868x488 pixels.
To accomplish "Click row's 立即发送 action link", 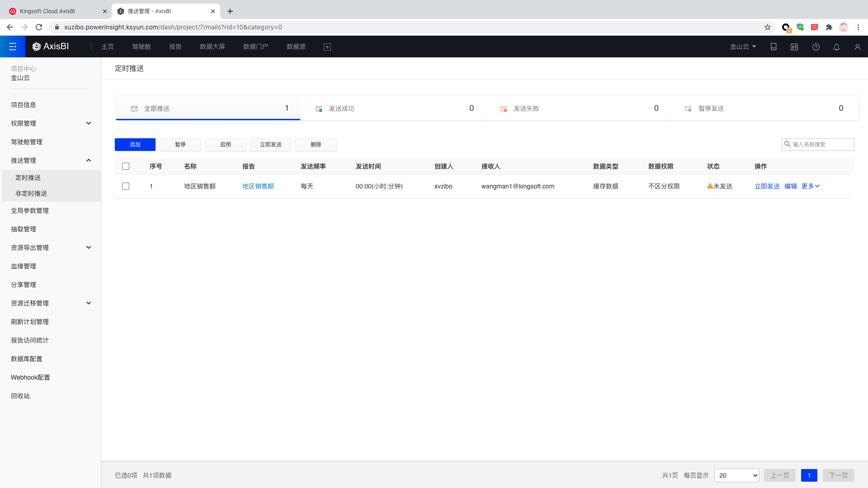I will [767, 186].
